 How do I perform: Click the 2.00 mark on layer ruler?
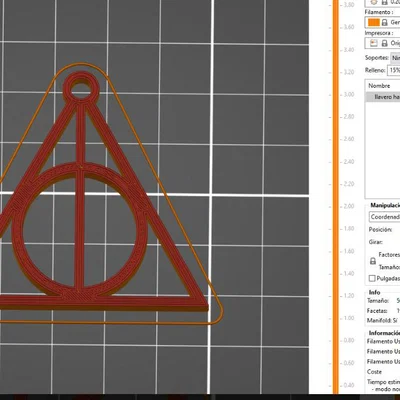coord(348,206)
